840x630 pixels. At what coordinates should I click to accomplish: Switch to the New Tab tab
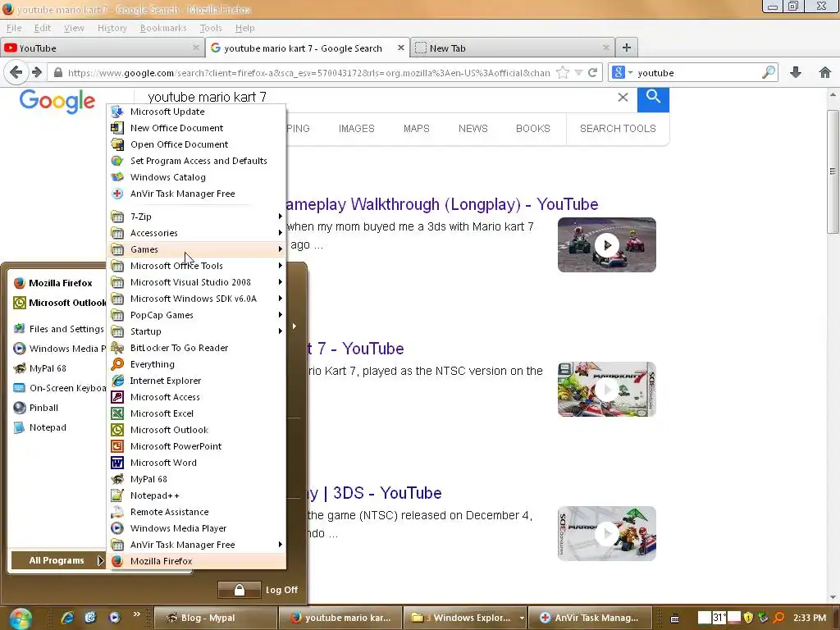(513, 48)
